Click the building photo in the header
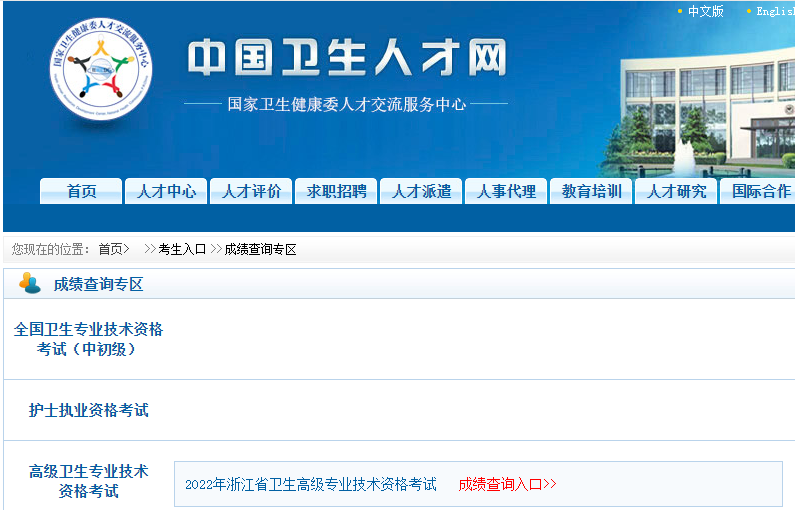The width and height of the screenshot is (795, 510). click(x=697, y=112)
